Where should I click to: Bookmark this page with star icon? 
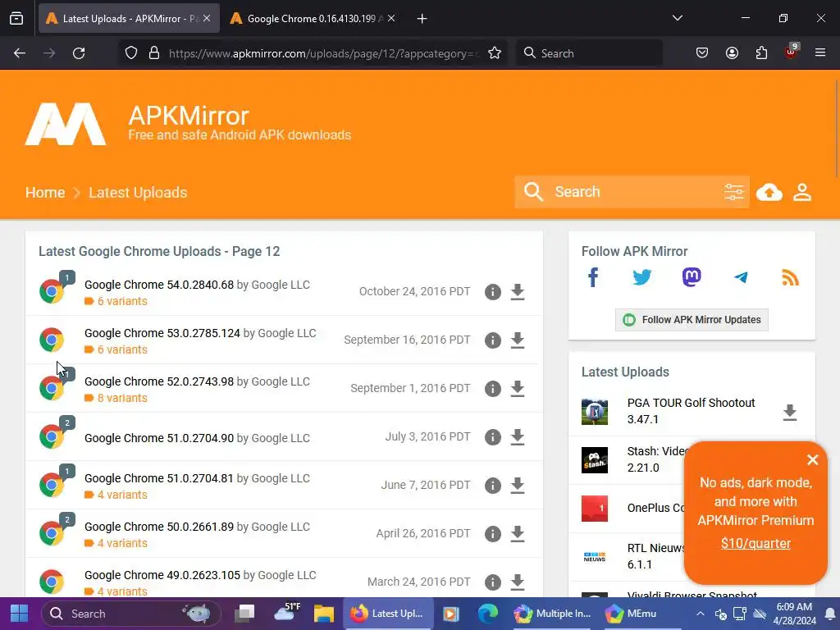(x=495, y=53)
